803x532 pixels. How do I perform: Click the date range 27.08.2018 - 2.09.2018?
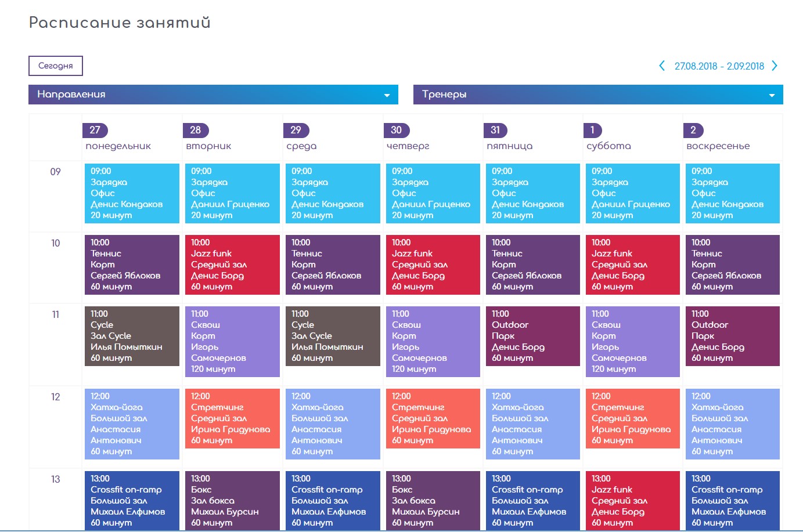(x=719, y=66)
